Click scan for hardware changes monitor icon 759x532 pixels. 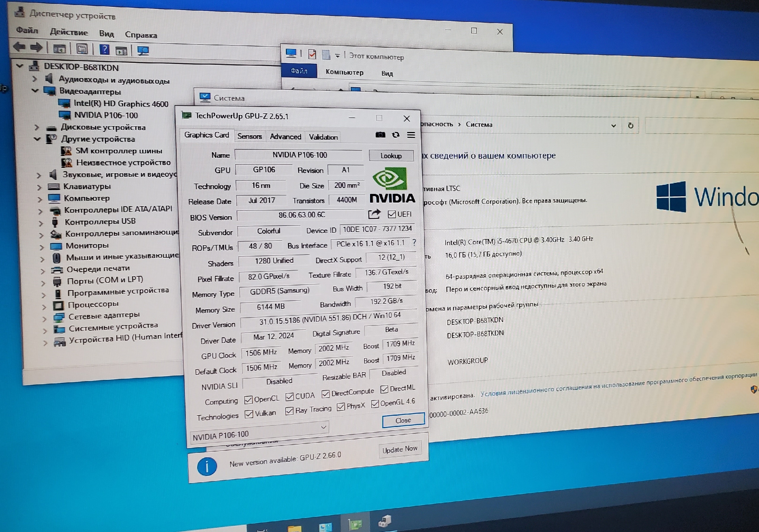(x=143, y=51)
